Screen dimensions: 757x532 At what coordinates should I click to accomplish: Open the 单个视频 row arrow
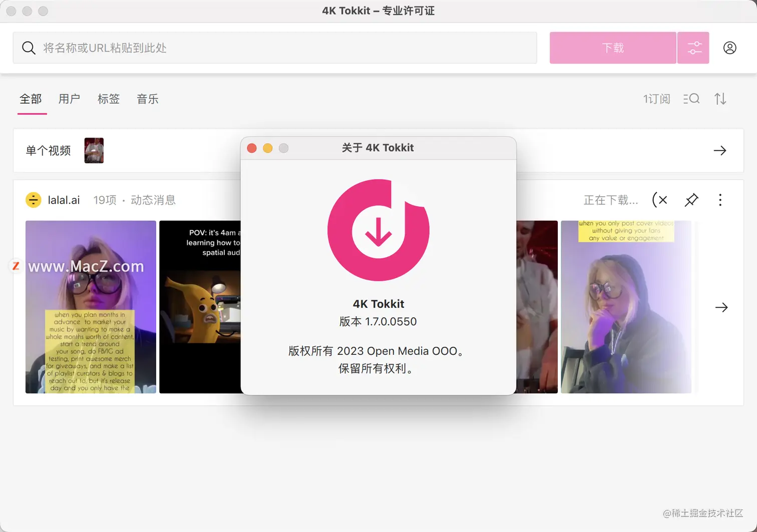[x=720, y=151]
